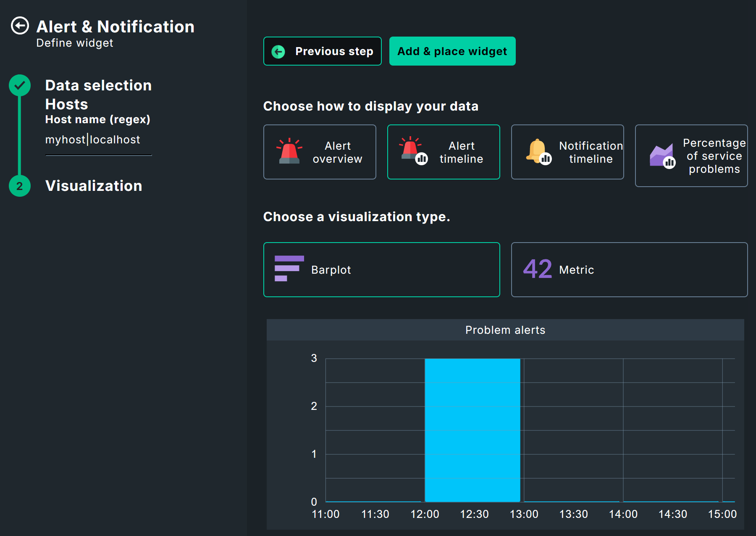This screenshot has width=756, height=536.
Task: Keep Alert timeline as selected display option
Action: pyautogui.click(x=444, y=152)
